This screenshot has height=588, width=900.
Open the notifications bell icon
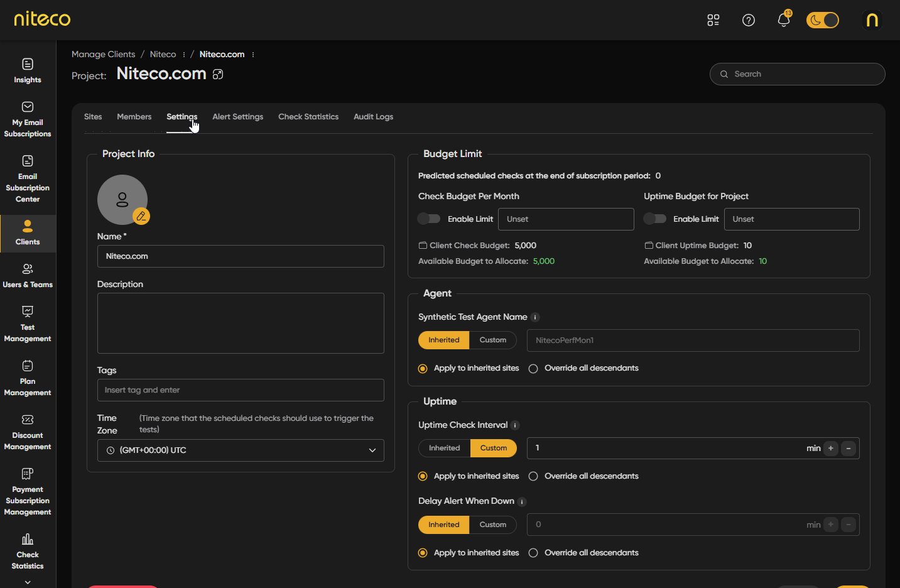(783, 20)
